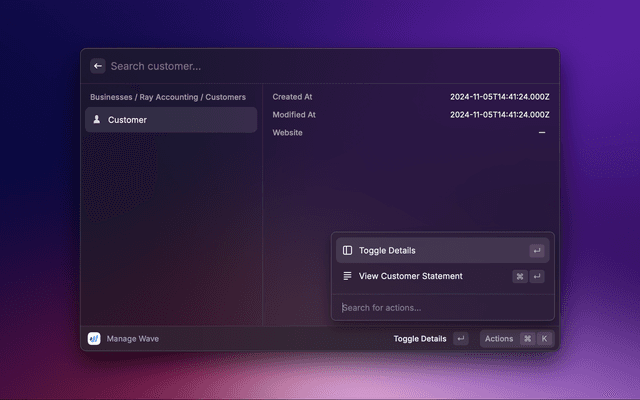Image resolution: width=640 pixels, height=400 pixels.
Task: Click the Website dash value
Action: pos(542,133)
